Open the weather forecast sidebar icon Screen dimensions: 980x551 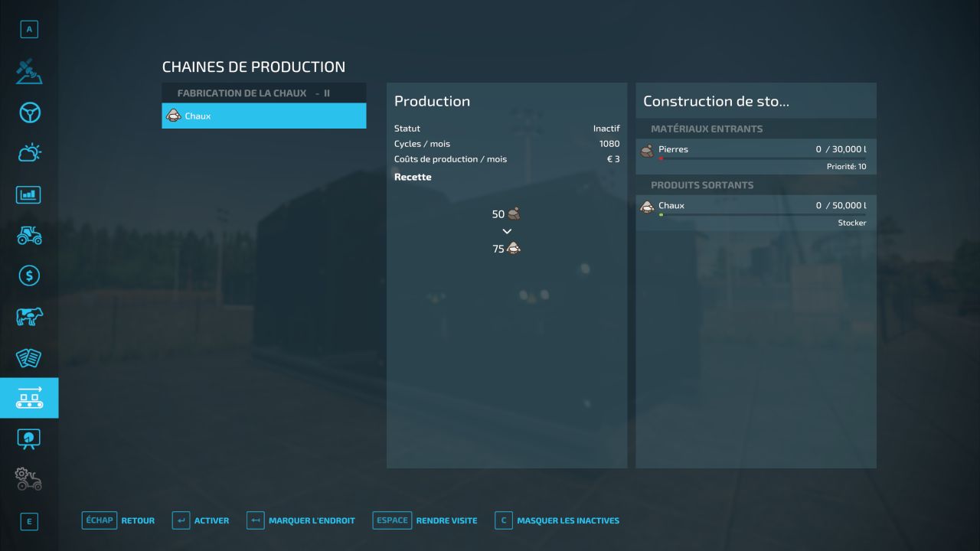(x=29, y=153)
